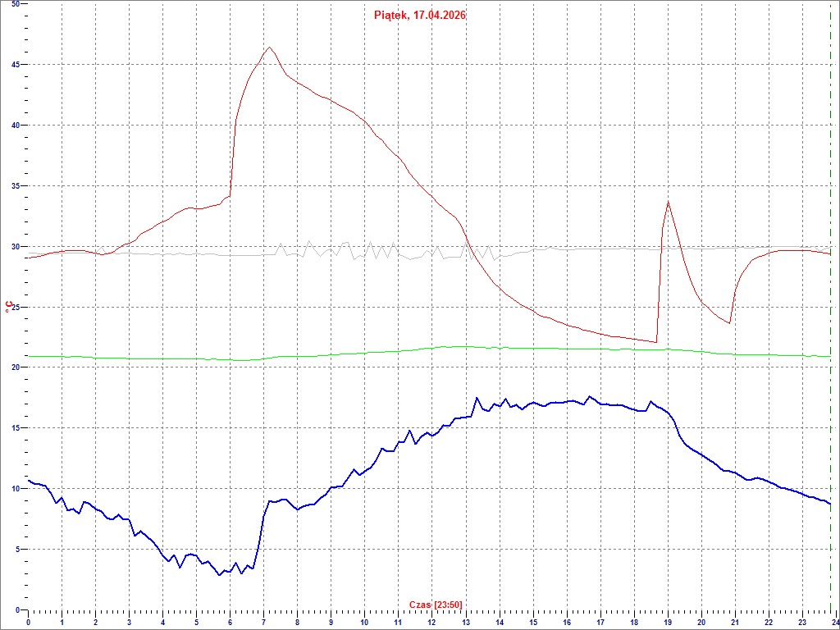
Task: Click the hour 6 label on the time axis
Action: (231, 623)
